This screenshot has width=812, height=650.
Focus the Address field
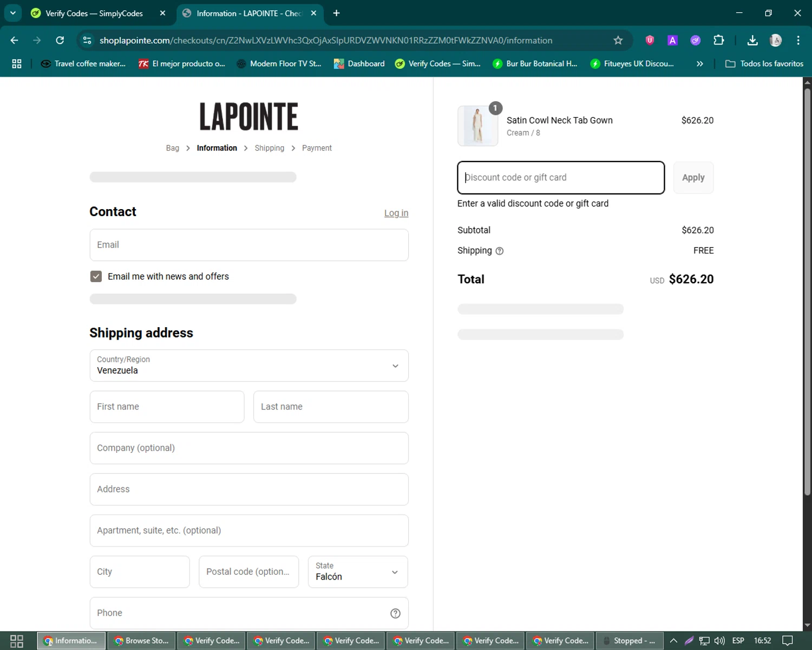tap(249, 489)
